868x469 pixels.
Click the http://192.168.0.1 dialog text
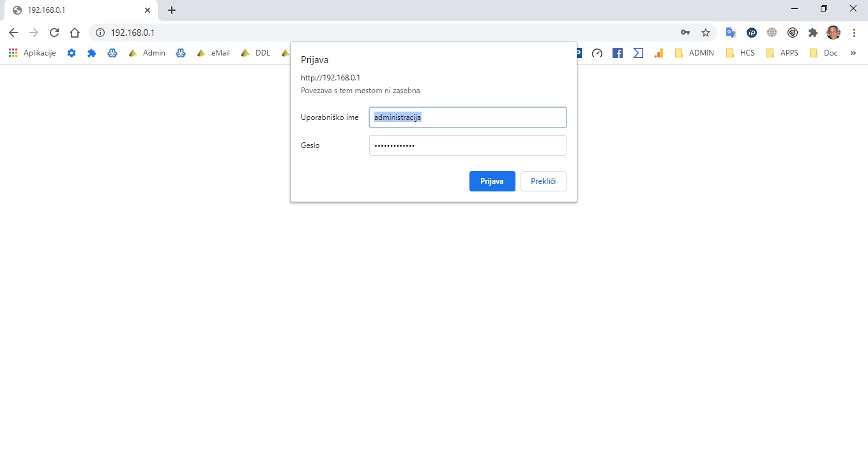331,78
